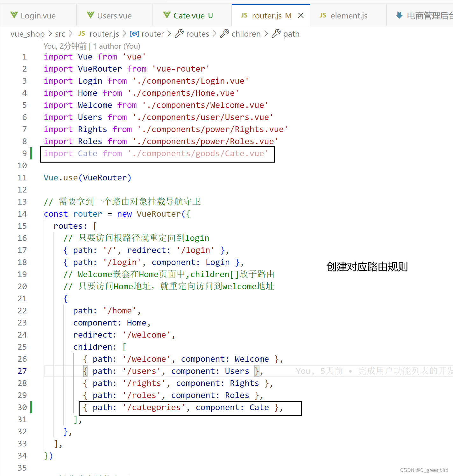Click the JS icon on router.js tab
453x476 pixels.
tap(244, 15)
